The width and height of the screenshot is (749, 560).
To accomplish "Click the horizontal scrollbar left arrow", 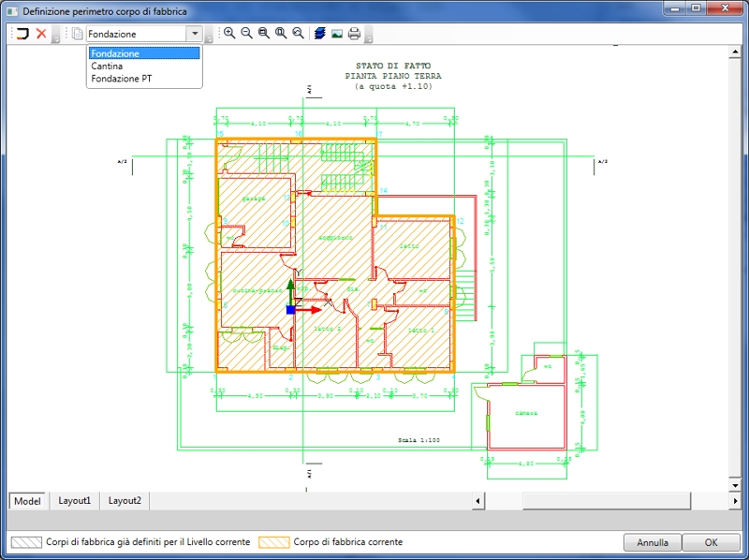I will (x=477, y=501).
